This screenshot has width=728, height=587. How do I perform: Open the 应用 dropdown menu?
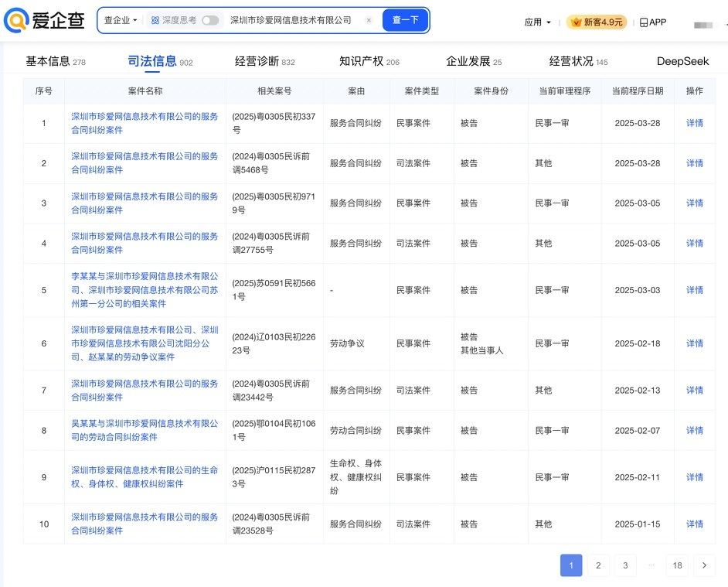[x=537, y=22]
